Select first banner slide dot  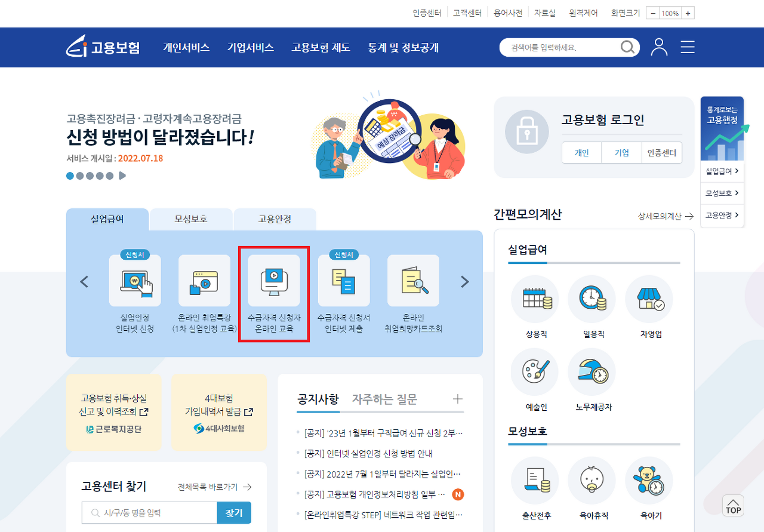[70, 176]
